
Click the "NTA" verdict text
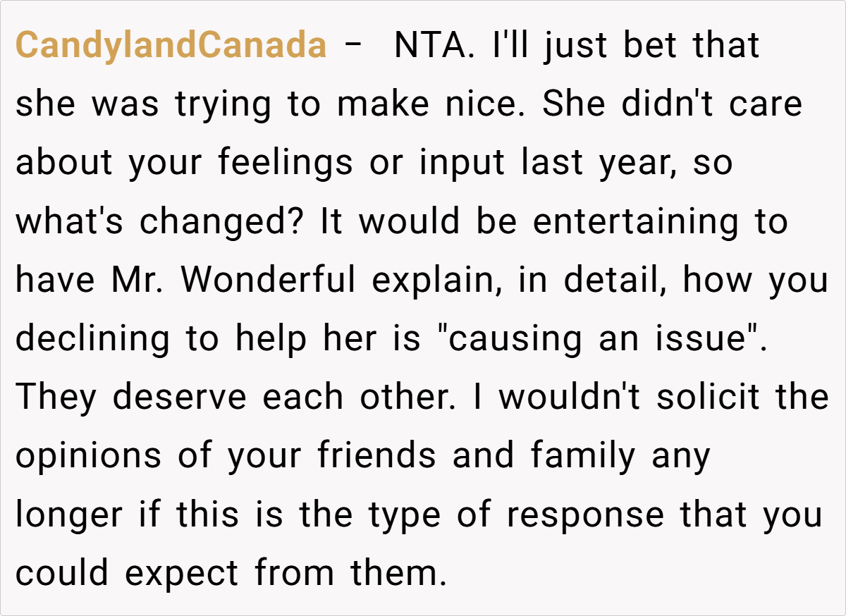(425, 46)
